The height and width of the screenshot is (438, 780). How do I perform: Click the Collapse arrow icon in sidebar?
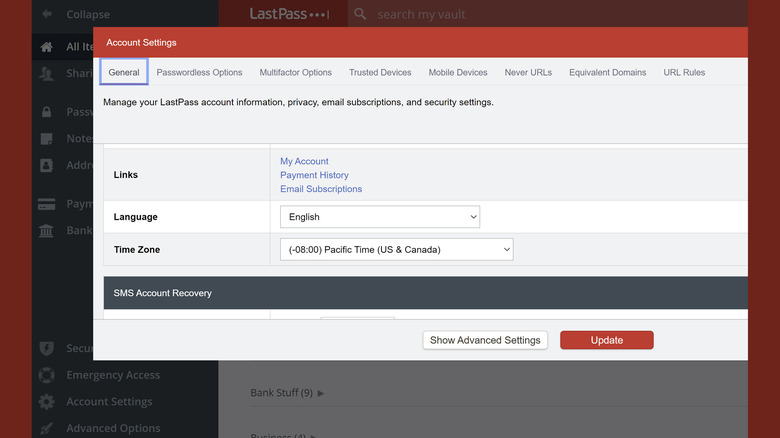pos(46,15)
